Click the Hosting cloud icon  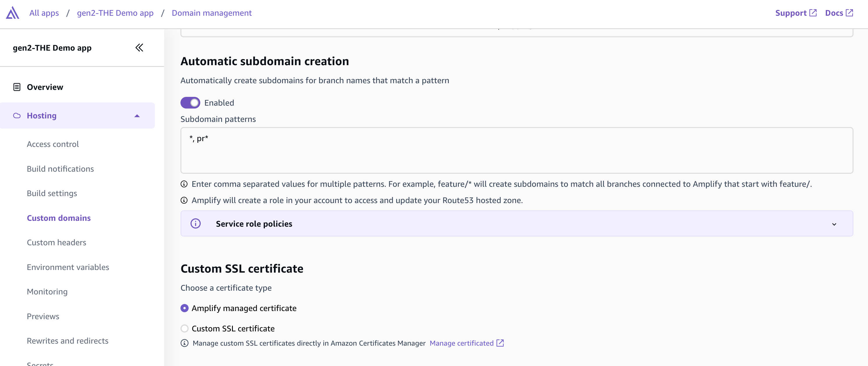(17, 116)
